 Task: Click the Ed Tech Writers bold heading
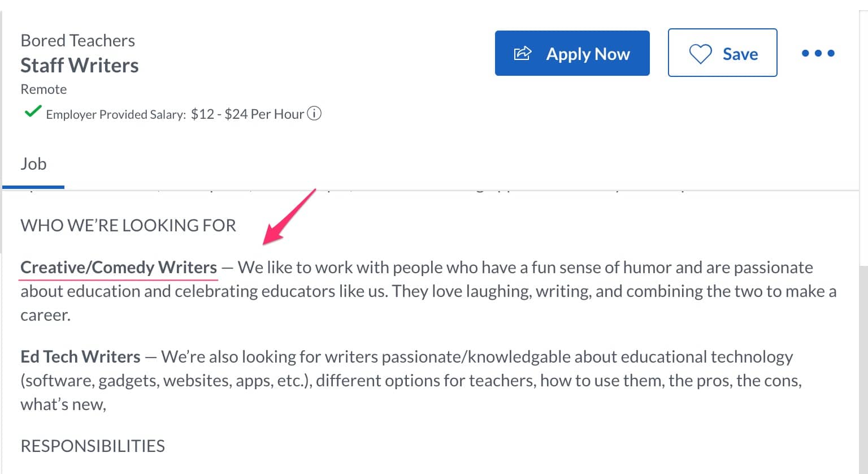click(x=80, y=356)
